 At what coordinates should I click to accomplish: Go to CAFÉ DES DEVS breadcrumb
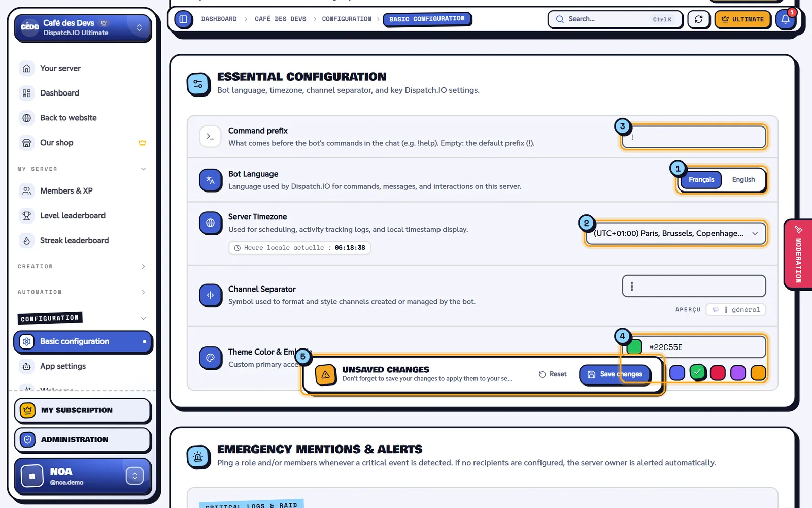280,19
